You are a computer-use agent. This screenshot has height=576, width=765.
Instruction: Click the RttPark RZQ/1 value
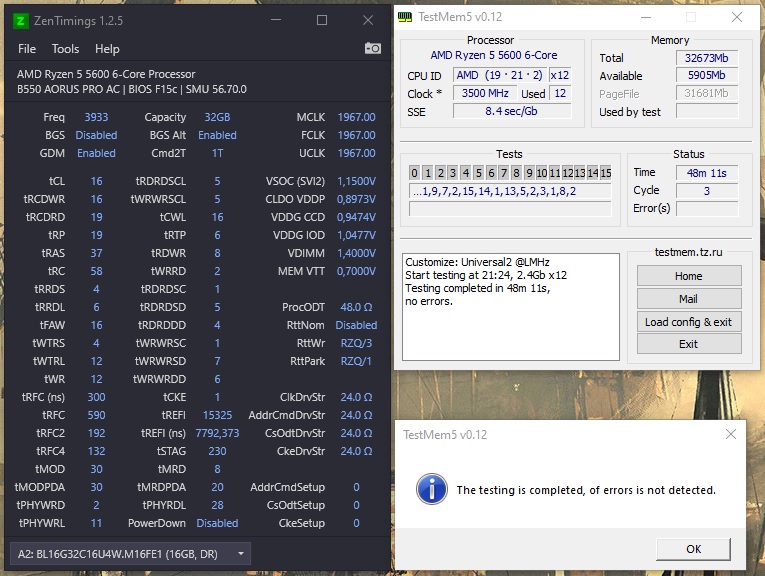[356, 361]
